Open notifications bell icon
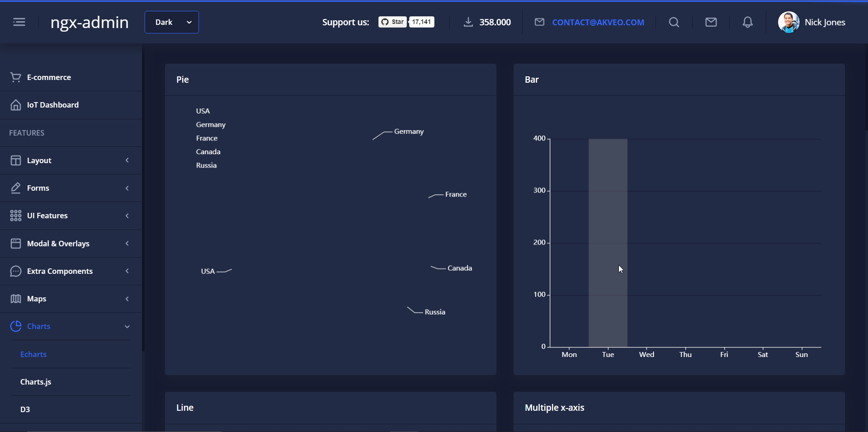The image size is (868, 432). click(748, 22)
